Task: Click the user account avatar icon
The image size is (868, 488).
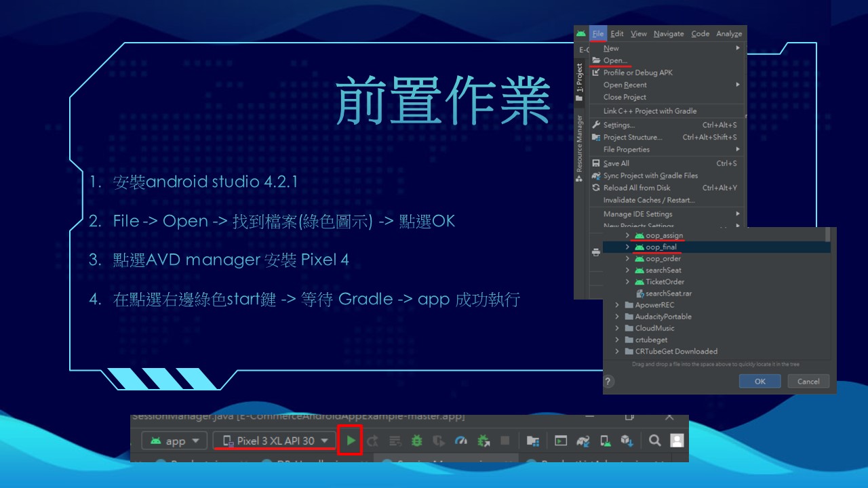Action: 677,441
